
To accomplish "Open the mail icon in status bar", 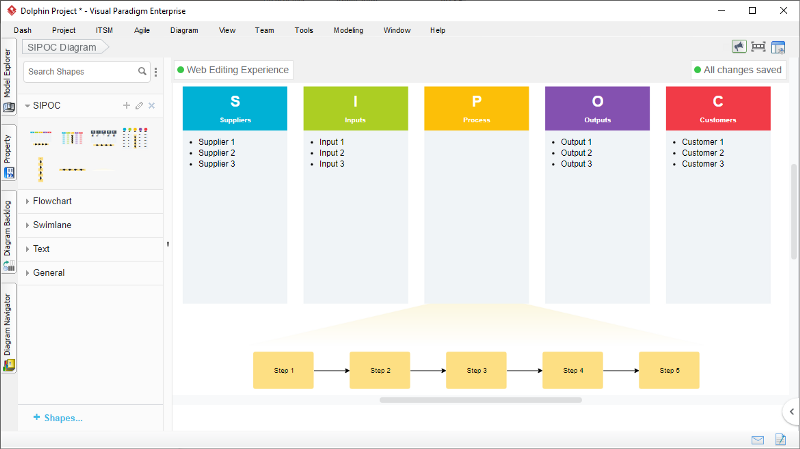I will click(x=758, y=440).
